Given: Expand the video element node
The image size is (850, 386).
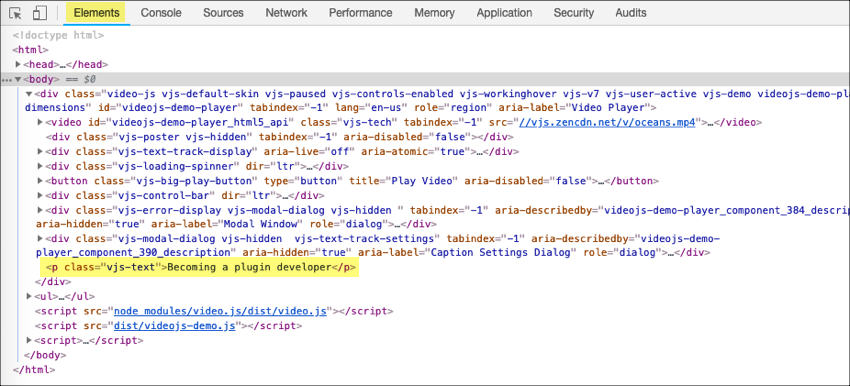Looking at the screenshot, I should 40,122.
